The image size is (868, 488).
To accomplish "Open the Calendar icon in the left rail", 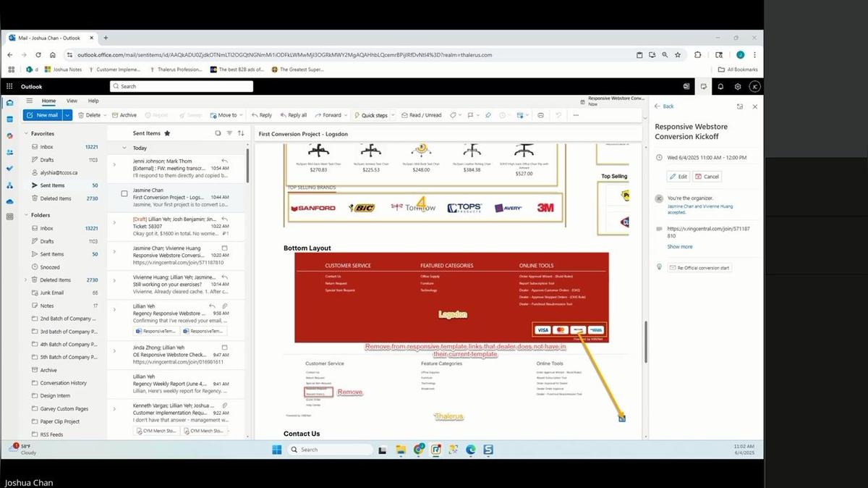I will click(10, 119).
